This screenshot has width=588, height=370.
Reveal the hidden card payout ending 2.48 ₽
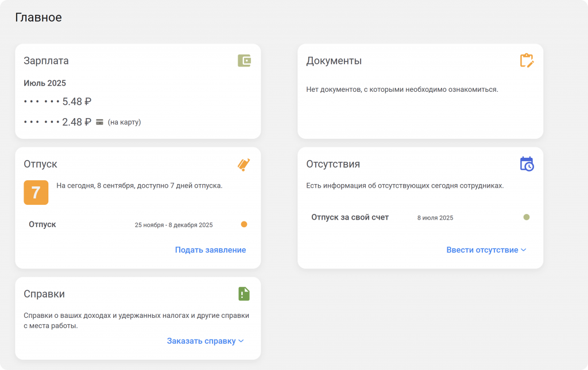coord(57,122)
